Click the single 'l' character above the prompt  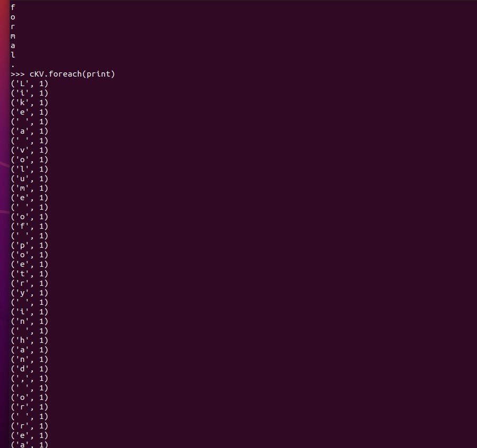(x=13, y=55)
